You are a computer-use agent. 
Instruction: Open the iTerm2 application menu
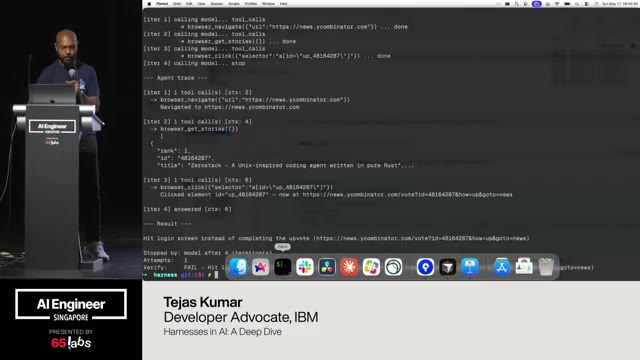coord(162,4)
